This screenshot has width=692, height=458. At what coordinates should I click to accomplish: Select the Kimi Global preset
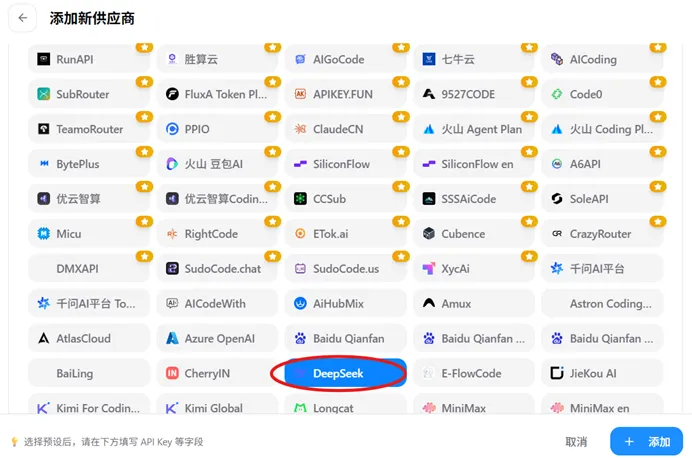[x=217, y=406]
